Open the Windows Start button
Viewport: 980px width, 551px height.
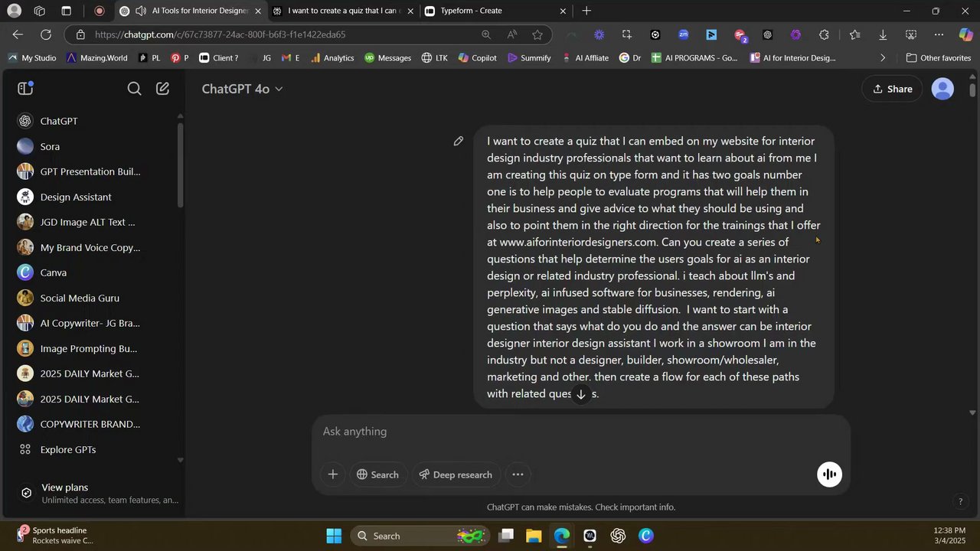pos(334,536)
